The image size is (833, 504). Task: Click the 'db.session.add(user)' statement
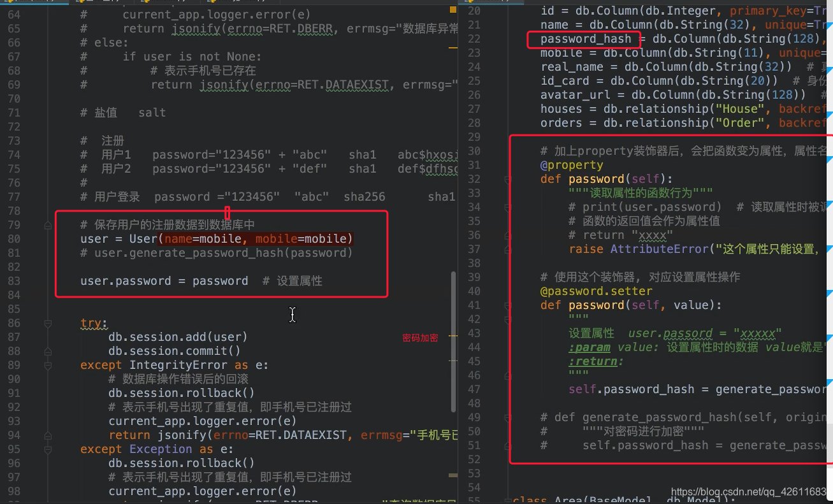pyautogui.click(x=178, y=337)
